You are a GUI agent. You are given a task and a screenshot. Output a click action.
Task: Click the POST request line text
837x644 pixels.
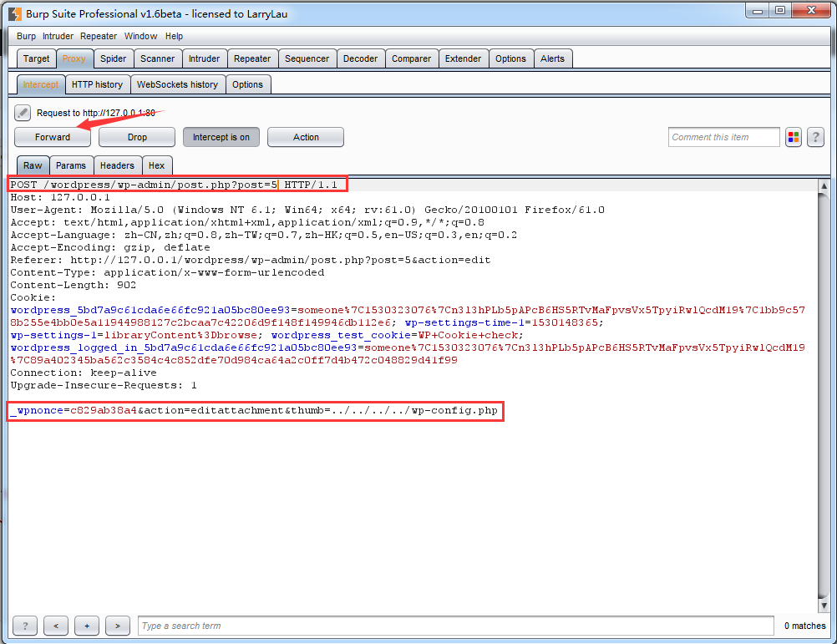point(174,185)
